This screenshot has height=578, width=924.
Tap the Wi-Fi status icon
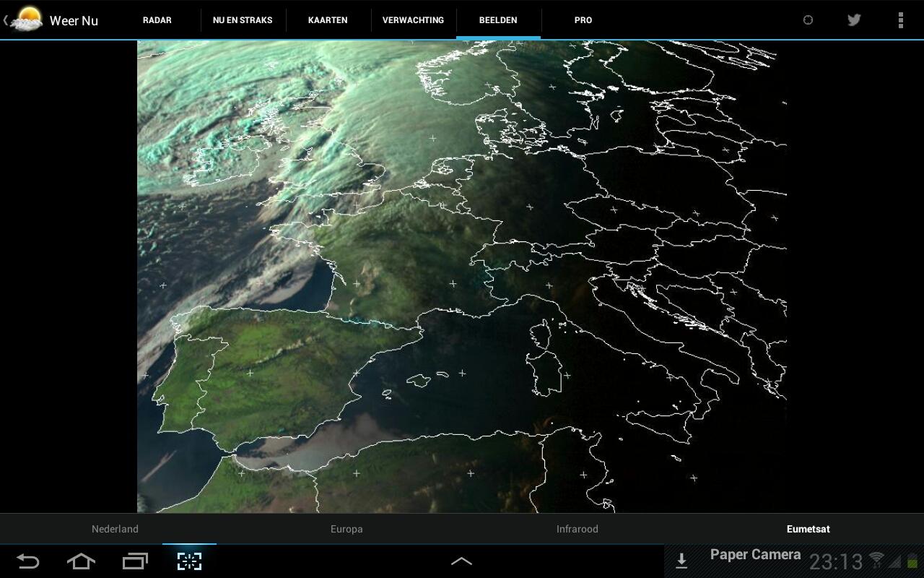click(876, 560)
